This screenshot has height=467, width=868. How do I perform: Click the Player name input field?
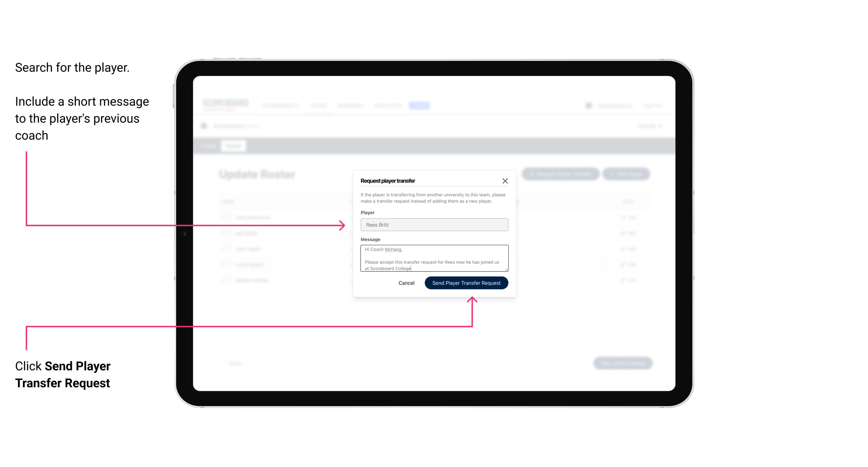point(433,225)
